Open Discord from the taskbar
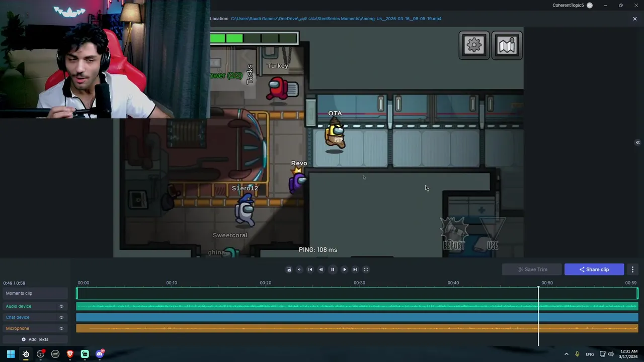The height and width of the screenshot is (362, 644). [x=100, y=354]
